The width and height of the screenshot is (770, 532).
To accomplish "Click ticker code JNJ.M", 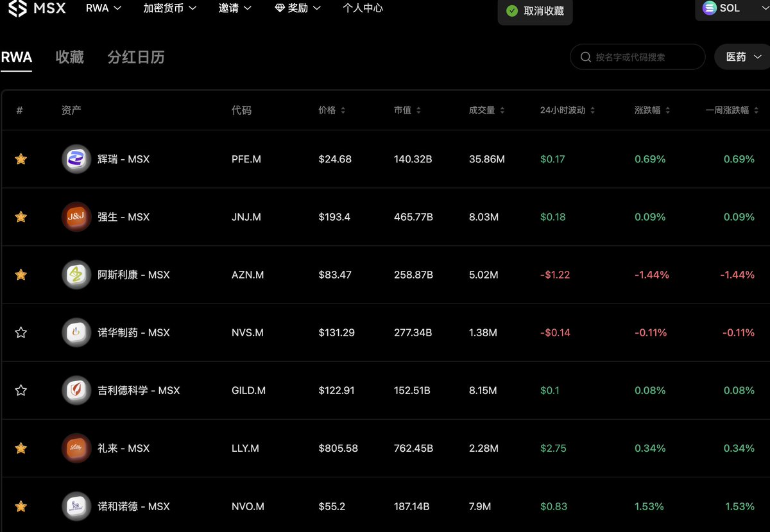I will click(246, 217).
